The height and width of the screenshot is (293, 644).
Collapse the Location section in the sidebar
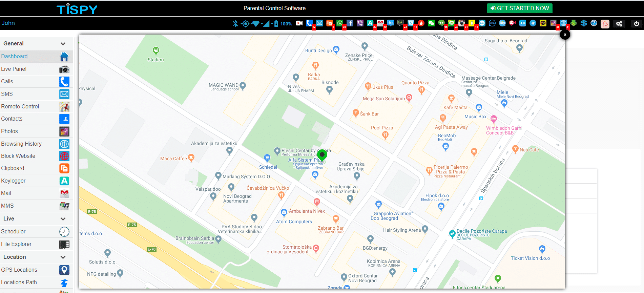(63, 257)
